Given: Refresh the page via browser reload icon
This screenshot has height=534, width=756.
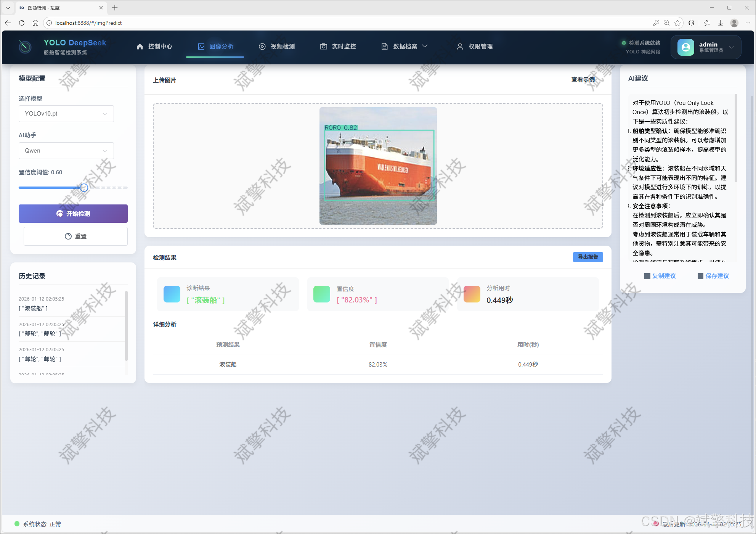Looking at the screenshot, I should [22, 23].
